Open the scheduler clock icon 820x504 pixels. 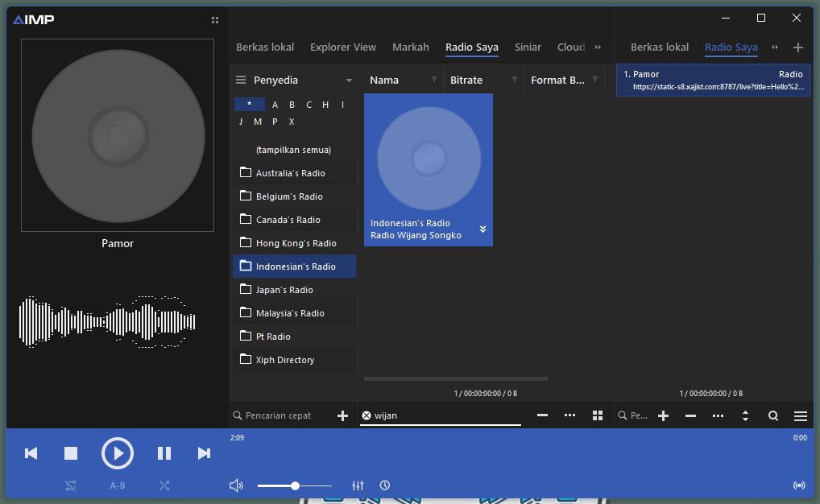click(x=385, y=485)
